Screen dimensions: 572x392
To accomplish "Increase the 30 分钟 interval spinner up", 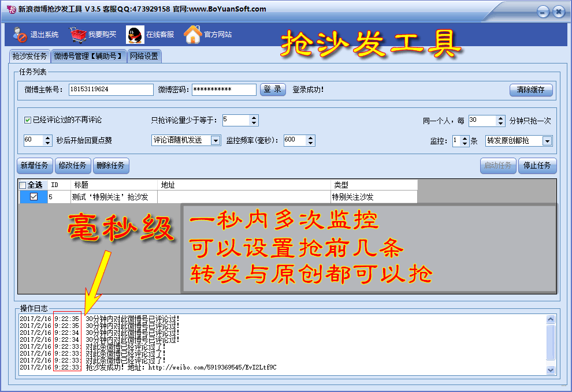I will [501, 118].
